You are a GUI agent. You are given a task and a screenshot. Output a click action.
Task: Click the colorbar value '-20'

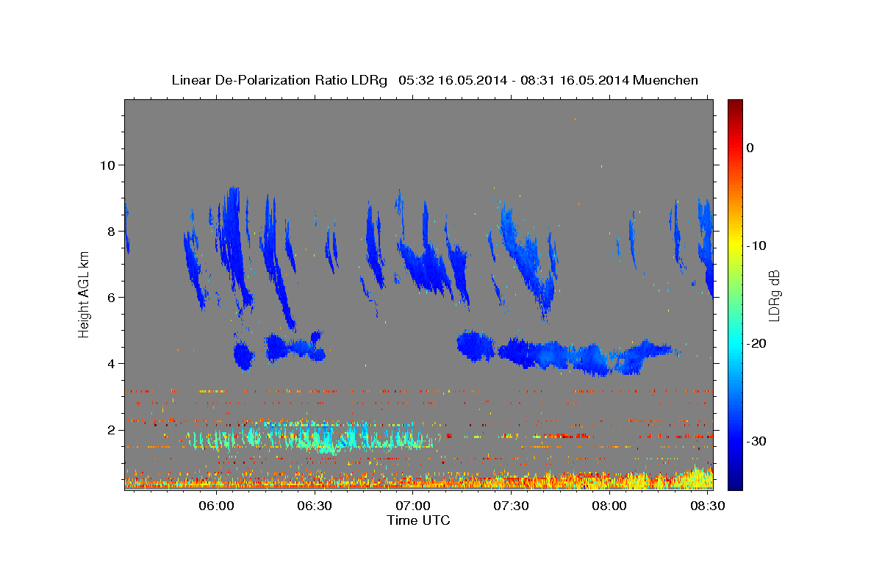[x=757, y=343]
